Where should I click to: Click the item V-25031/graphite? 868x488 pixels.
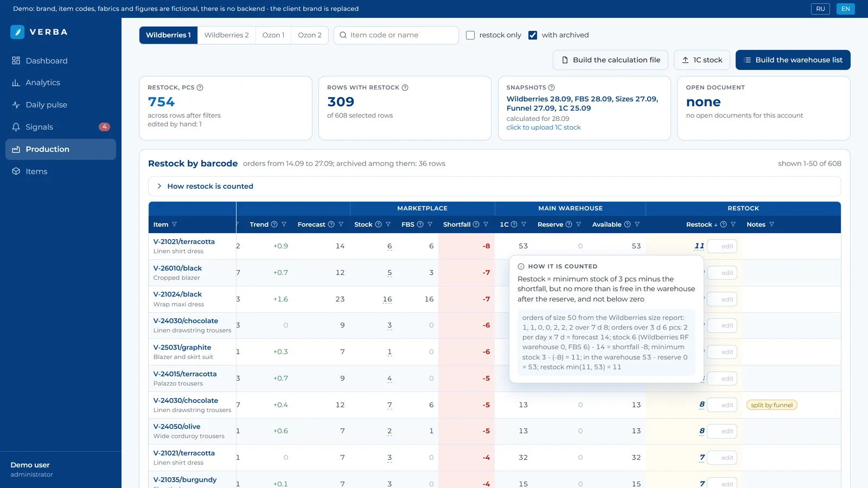pyautogui.click(x=182, y=348)
